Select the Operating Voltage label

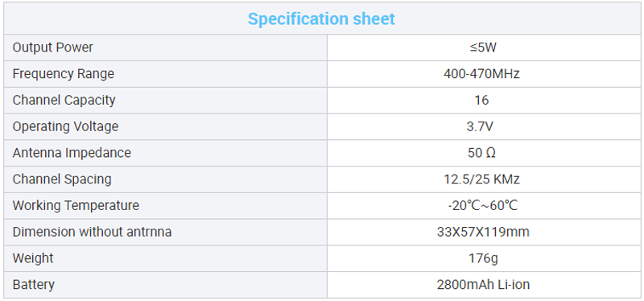[x=65, y=126]
